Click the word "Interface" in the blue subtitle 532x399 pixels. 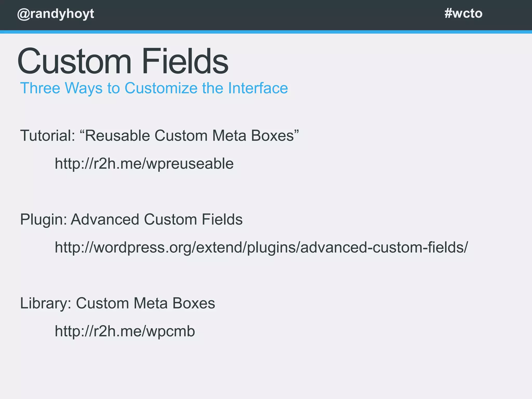pyautogui.click(x=258, y=88)
